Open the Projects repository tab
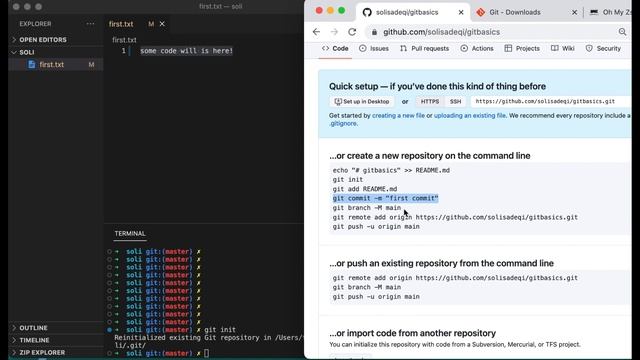 pyautogui.click(x=522, y=49)
